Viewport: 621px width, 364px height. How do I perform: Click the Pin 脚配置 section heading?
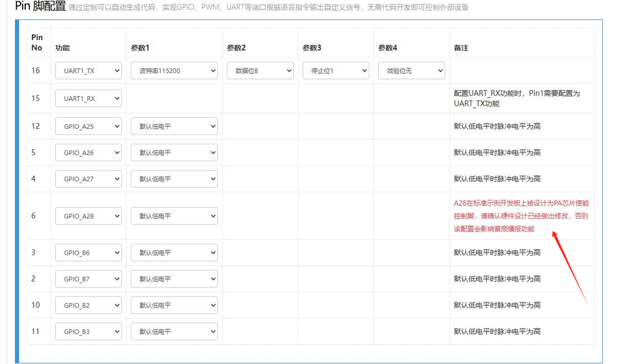click(x=40, y=6)
